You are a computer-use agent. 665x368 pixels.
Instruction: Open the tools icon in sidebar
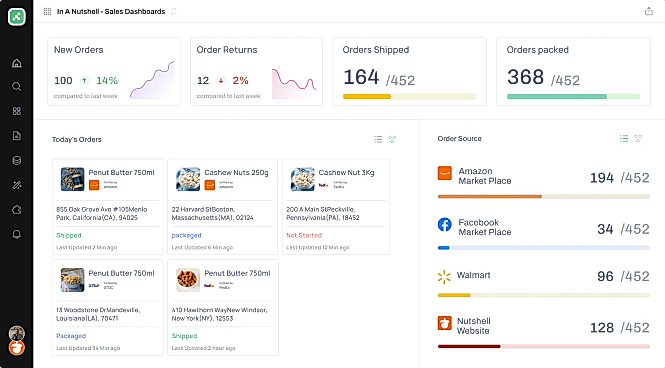tap(17, 185)
